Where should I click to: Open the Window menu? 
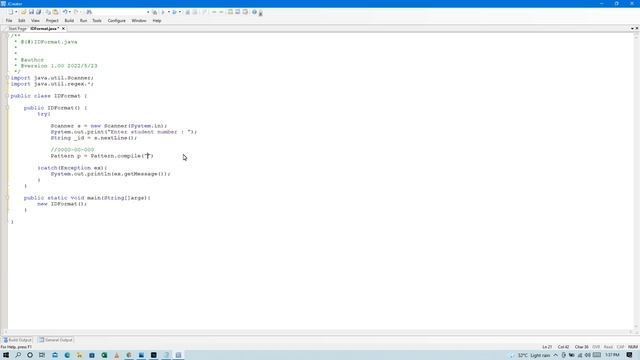(139, 20)
